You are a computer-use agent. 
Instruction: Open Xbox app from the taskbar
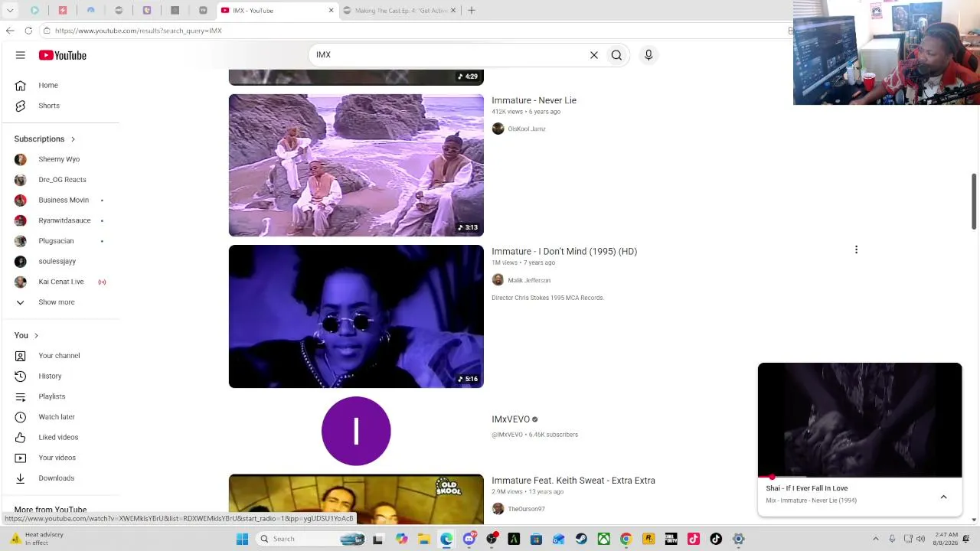coord(604,539)
